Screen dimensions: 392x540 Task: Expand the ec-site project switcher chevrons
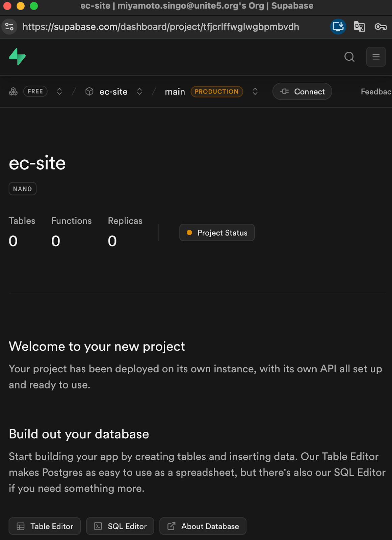point(139,91)
